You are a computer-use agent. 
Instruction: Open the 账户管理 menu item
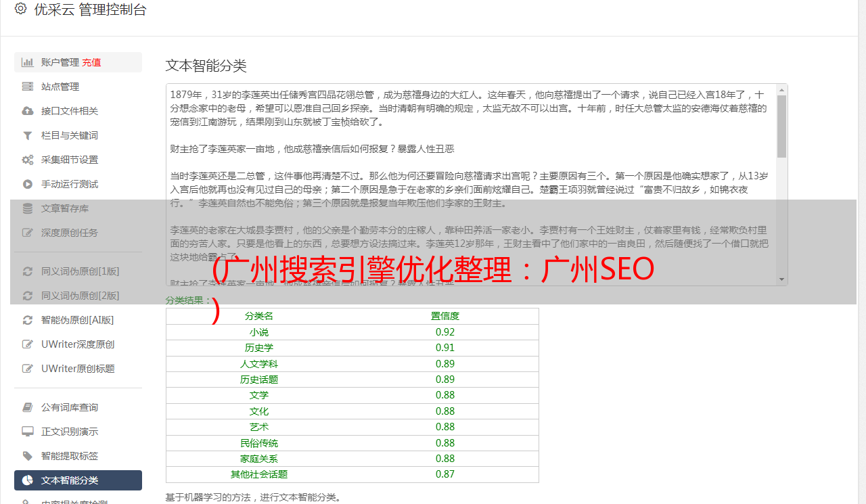(x=78, y=62)
